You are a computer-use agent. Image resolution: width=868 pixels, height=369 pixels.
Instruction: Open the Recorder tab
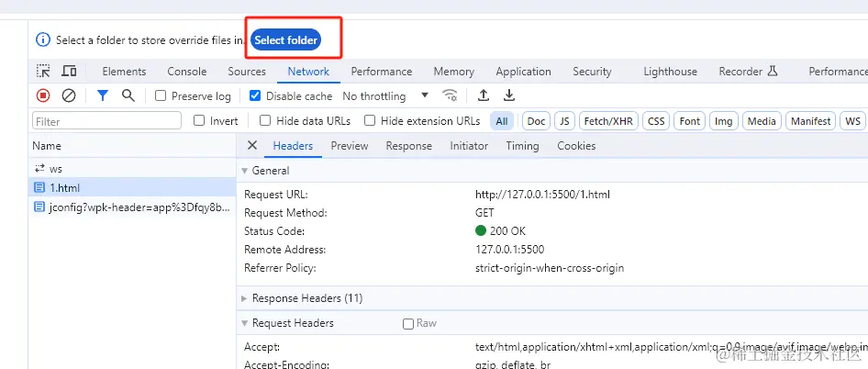coord(749,72)
